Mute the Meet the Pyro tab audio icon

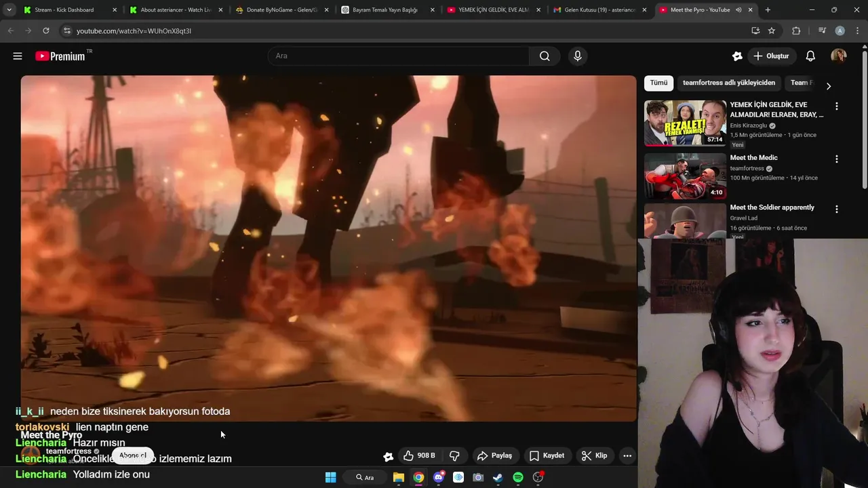pyautogui.click(x=738, y=10)
